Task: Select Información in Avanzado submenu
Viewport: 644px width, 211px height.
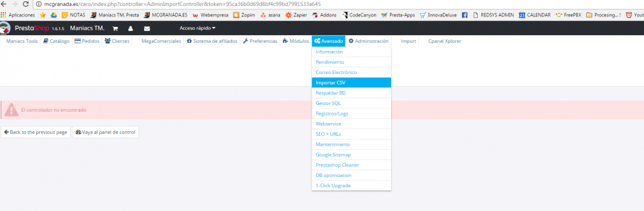Action: tap(352, 52)
